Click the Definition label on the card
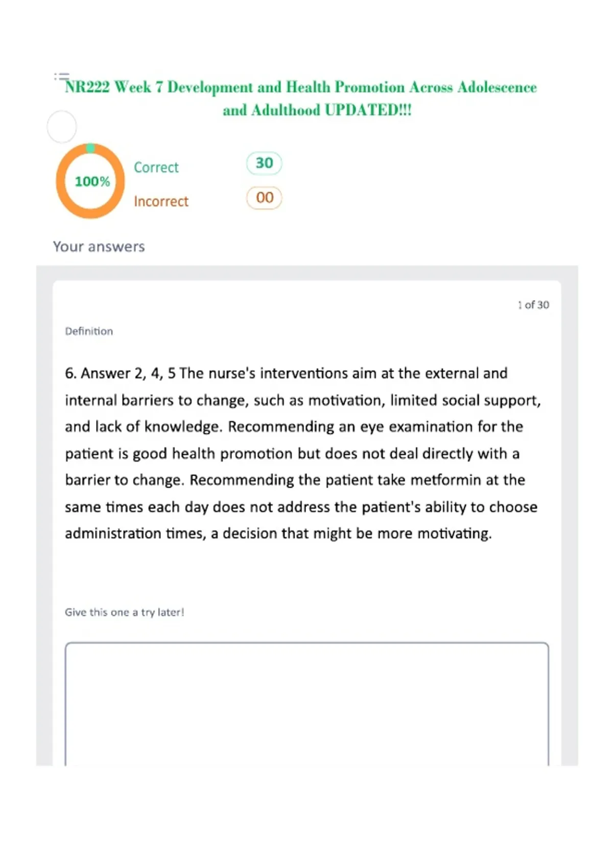The height and width of the screenshot is (868, 613). (89, 331)
